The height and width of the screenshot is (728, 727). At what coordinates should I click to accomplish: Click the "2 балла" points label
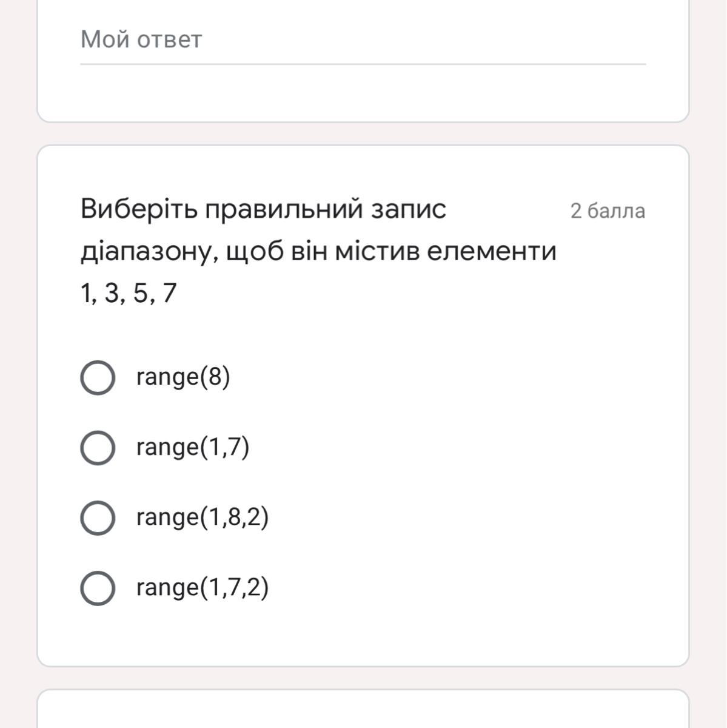pos(607,211)
